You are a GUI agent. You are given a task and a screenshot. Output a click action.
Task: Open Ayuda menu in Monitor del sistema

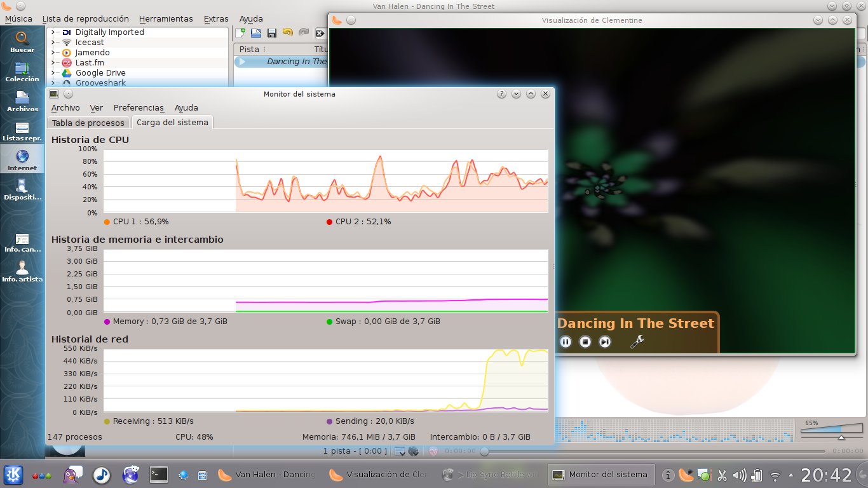pyautogui.click(x=186, y=108)
